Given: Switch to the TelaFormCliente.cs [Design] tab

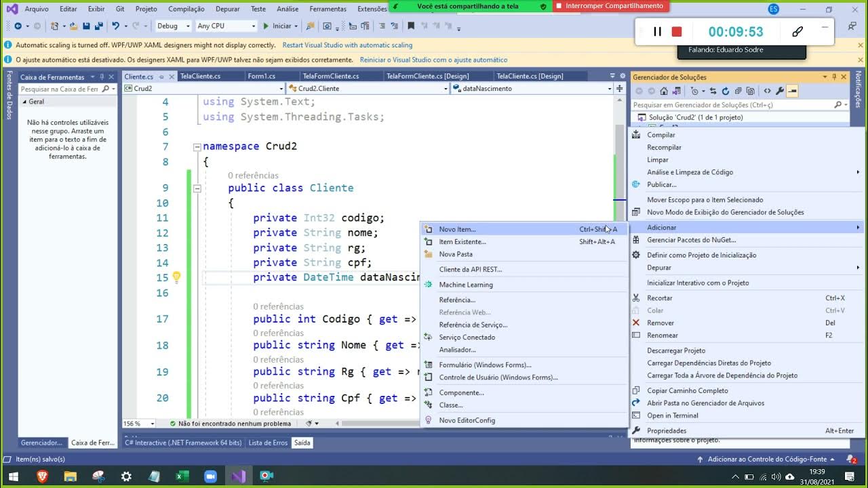Looking at the screenshot, I should 427,77.
